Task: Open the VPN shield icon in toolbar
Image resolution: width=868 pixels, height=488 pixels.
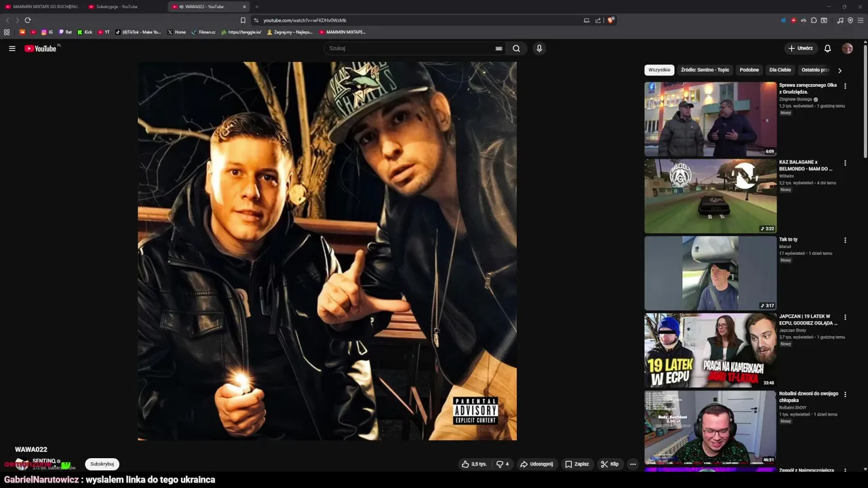Action: click(x=850, y=20)
